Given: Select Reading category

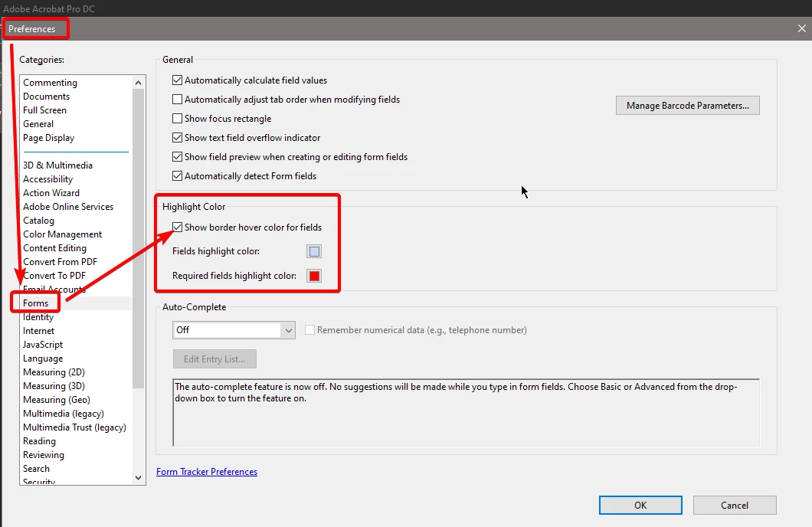Looking at the screenshot, I should coord(39,441).
